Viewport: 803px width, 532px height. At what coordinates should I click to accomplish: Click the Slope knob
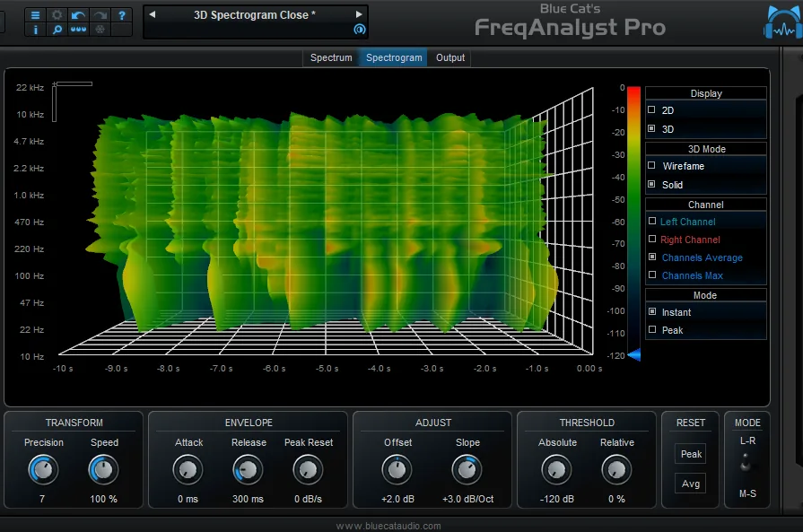click(467, 470)
